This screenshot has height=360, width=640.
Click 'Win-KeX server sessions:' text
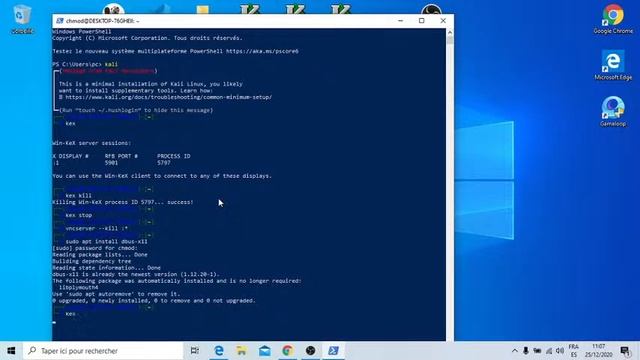pos(92,143)
